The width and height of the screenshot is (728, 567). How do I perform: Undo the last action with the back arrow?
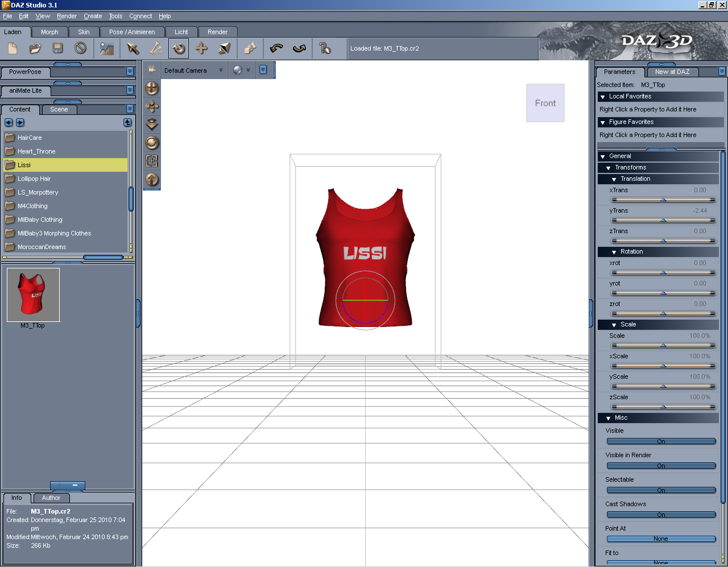(276, 48)
